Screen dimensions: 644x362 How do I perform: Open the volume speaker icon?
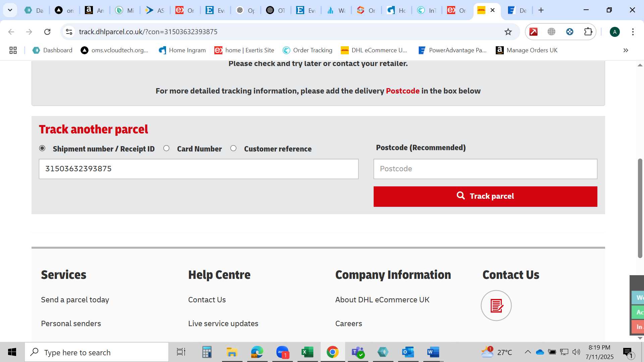576,352
